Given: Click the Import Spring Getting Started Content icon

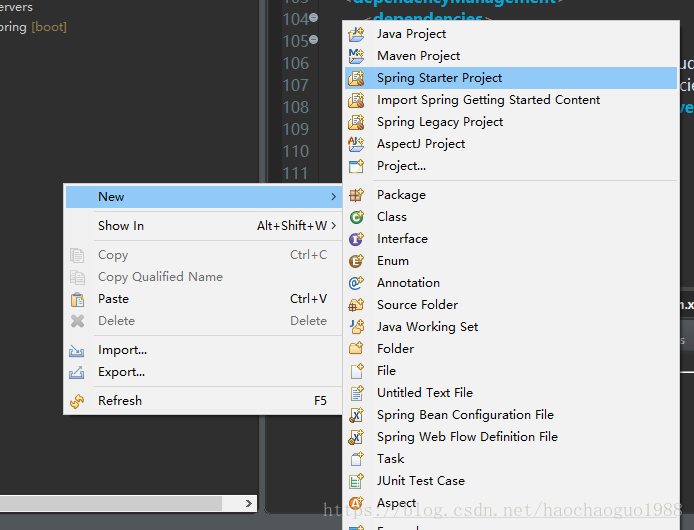Looking at the screenshot, I should (356, 101).
